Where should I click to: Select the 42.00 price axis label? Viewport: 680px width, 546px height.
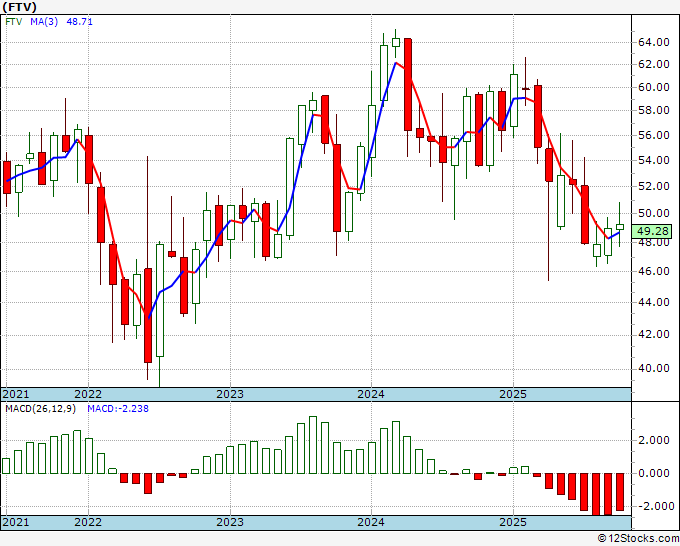coord(654,335)
